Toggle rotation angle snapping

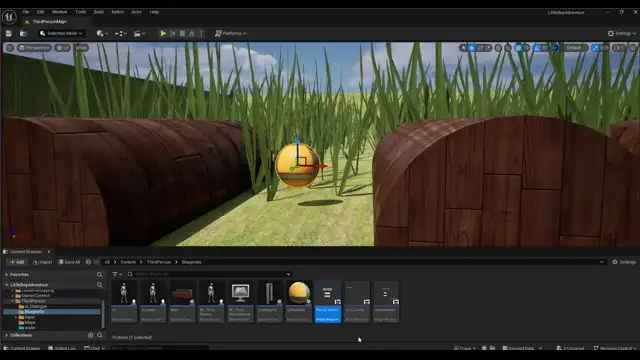537,48
